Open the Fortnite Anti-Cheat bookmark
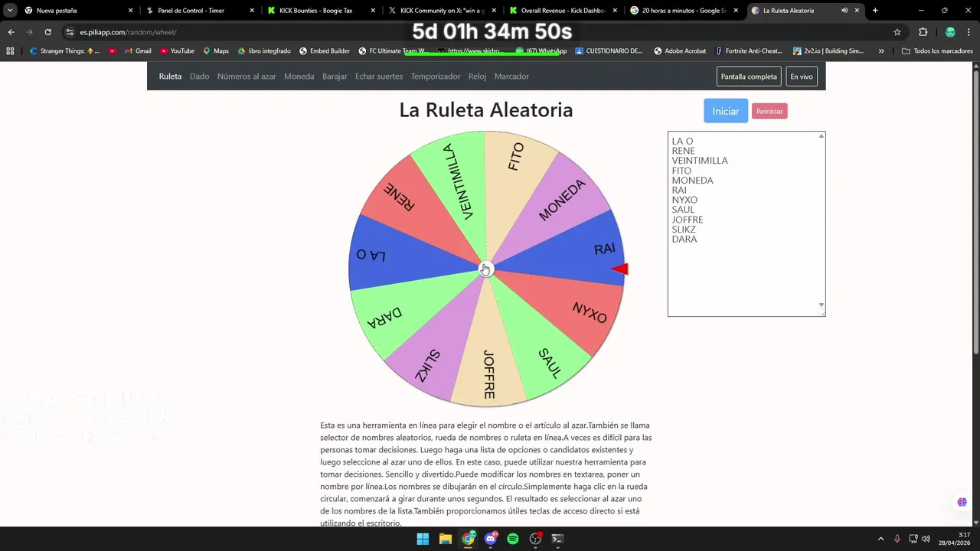 749,51
